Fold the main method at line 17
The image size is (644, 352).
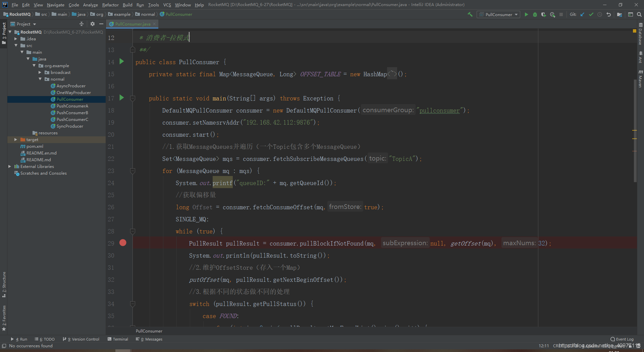point(132,98)
